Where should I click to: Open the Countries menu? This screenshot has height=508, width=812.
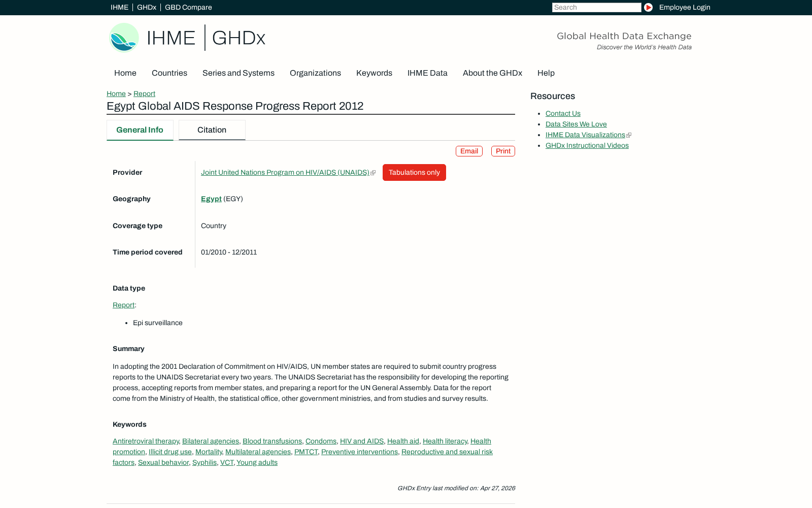170,73
